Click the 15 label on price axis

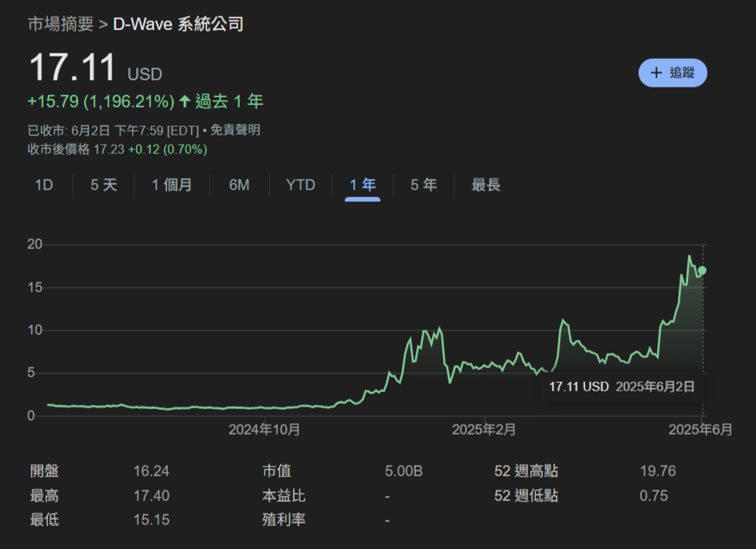point(35,288)
